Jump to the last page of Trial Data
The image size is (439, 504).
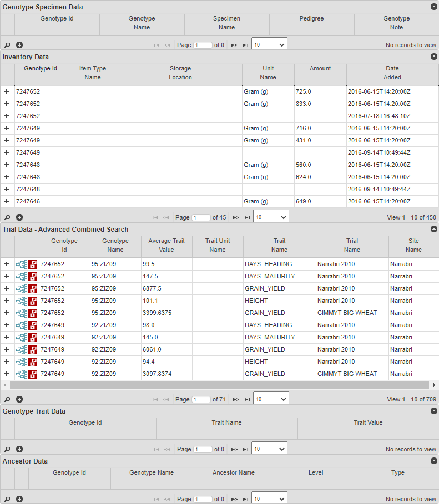246,399
